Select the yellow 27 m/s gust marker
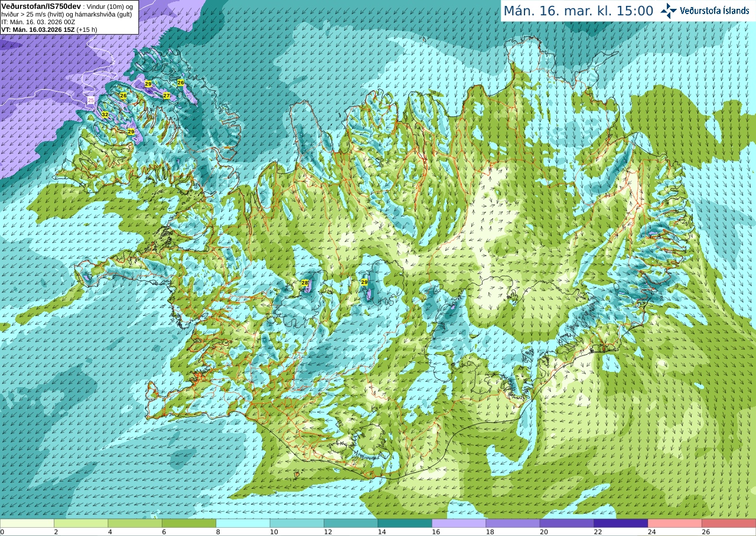The height and width of the screenshot is (536, 756). tap(167, 96)
